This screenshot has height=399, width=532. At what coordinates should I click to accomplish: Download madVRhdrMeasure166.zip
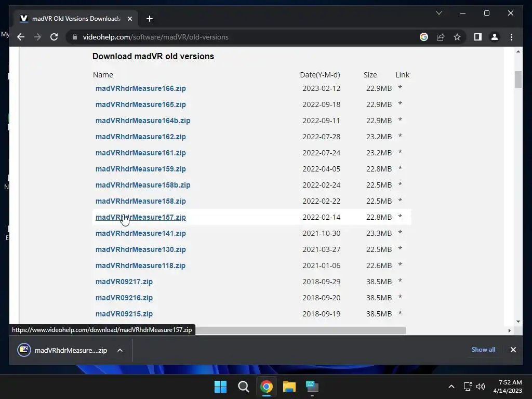click(140, 88)
